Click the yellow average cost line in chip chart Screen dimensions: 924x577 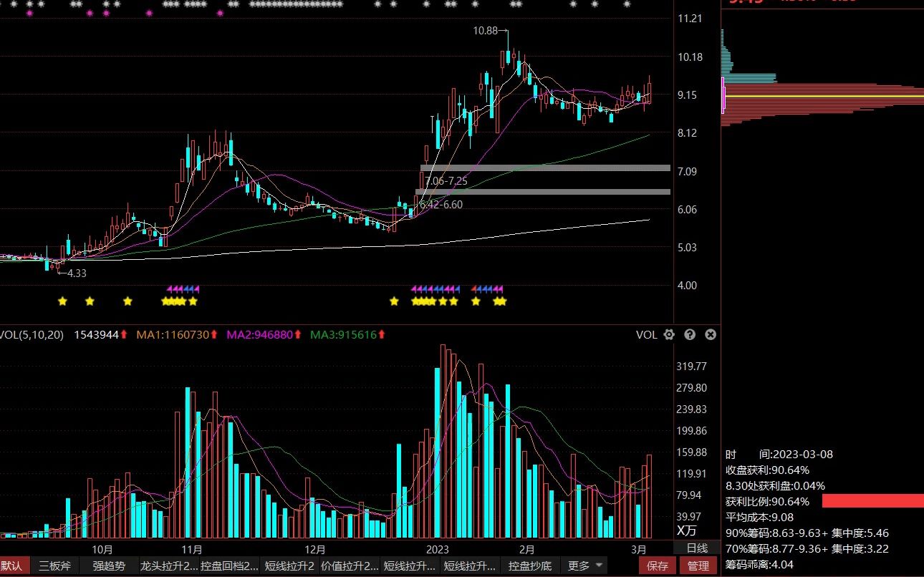[x=824, y=96]
